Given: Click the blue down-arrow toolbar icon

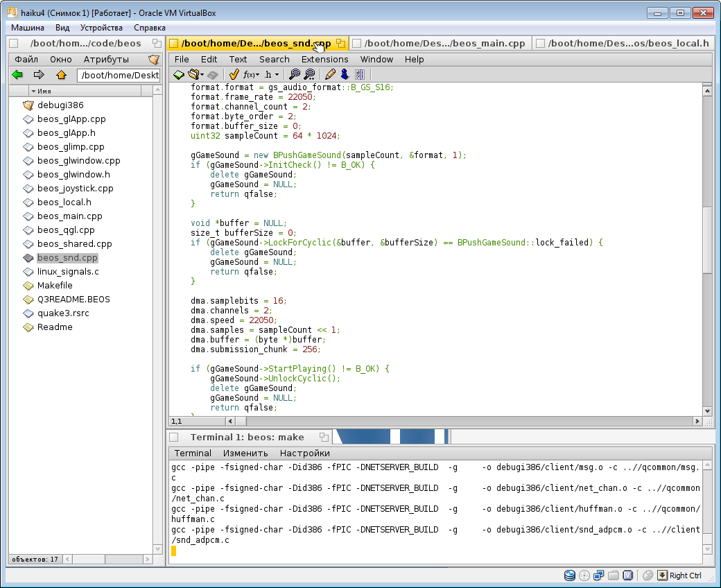Looking at the screenshot, I should (344, 75).
